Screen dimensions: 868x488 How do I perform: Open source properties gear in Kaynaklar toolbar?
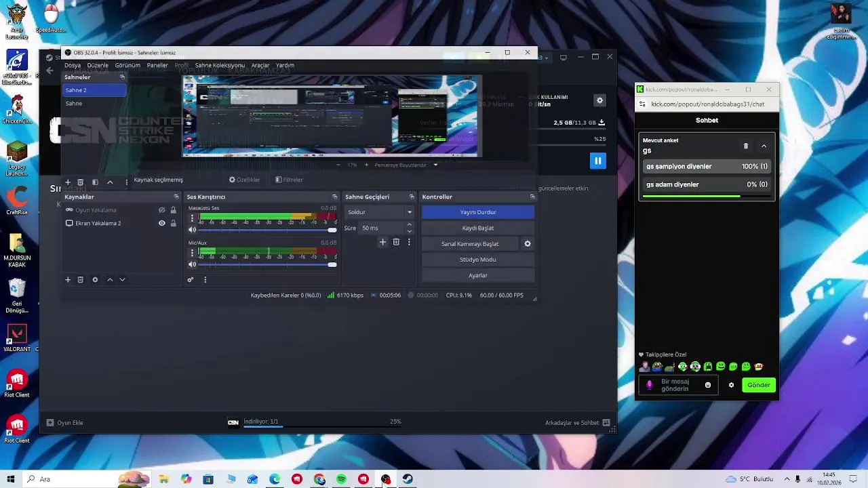[x=95, y=279]
